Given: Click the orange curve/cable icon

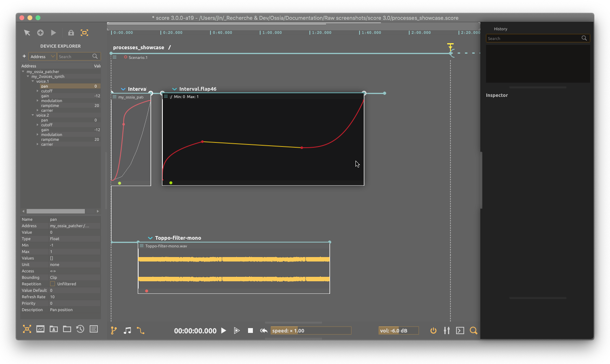Looking at the screenshot, I should [141, 331].
